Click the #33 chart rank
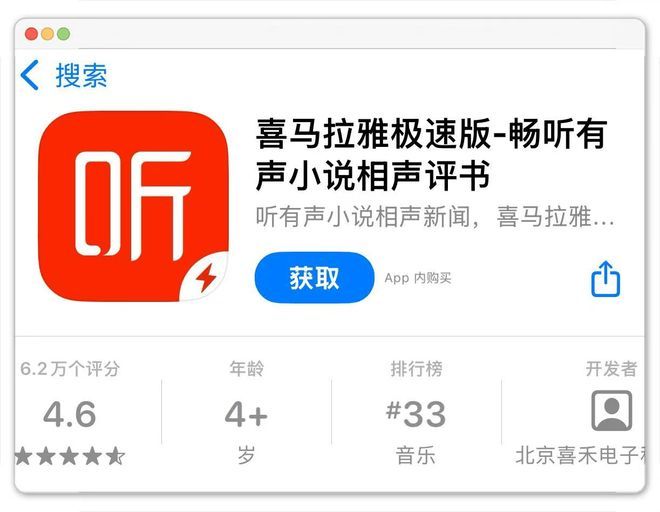This screenshot has width=660, height=512. tap(416, 414)
